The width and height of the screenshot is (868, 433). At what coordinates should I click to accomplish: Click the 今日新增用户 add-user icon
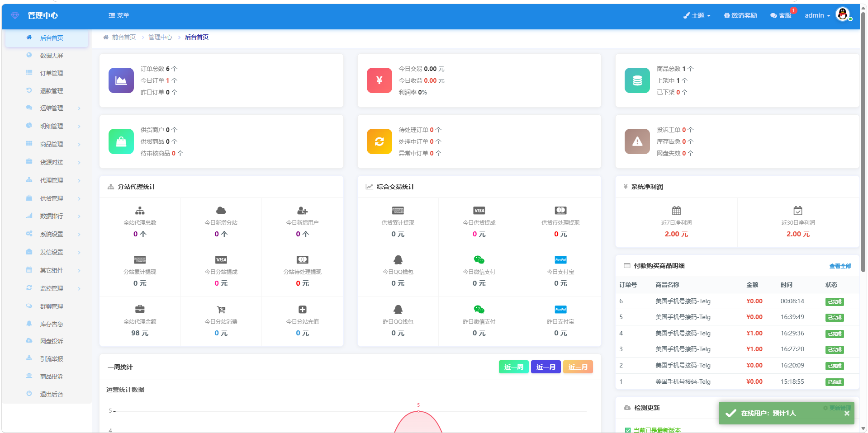coord(302,211)
